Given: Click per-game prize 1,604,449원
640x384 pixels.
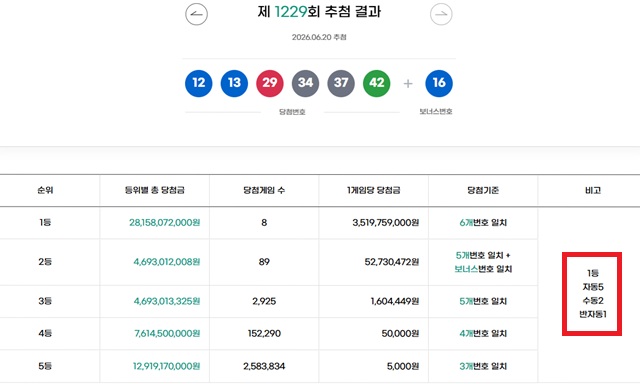Looking at the screenshot, I should 395,301.
